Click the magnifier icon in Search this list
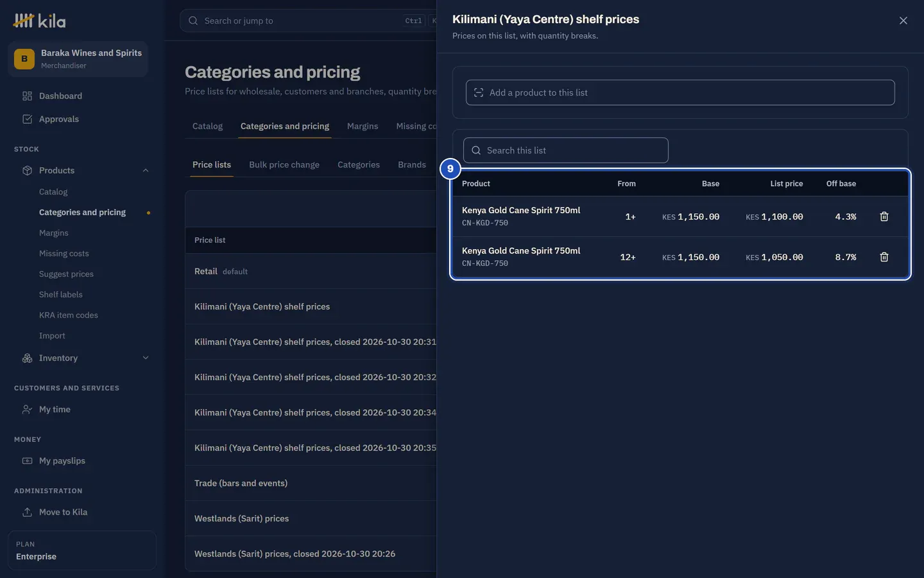 tap(476, 150)
